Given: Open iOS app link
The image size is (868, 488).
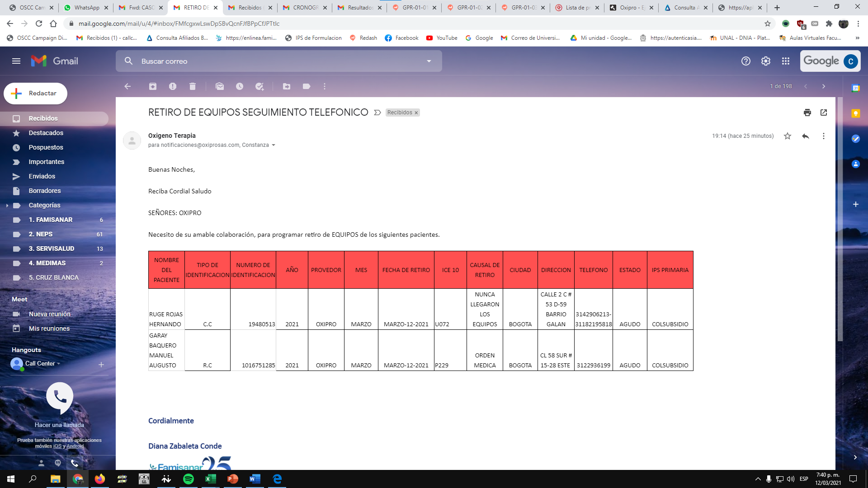Looking at the screenshot, I should click(57, 446).
